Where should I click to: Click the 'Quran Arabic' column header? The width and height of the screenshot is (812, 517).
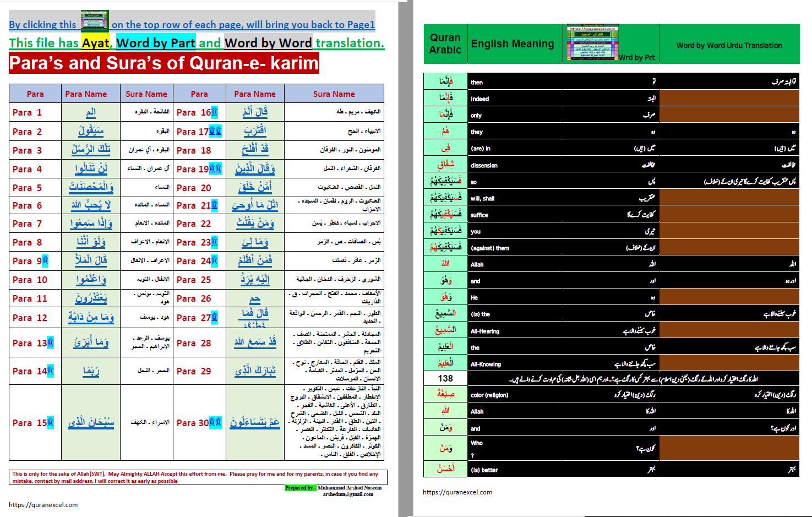click(x=445, y=44)
